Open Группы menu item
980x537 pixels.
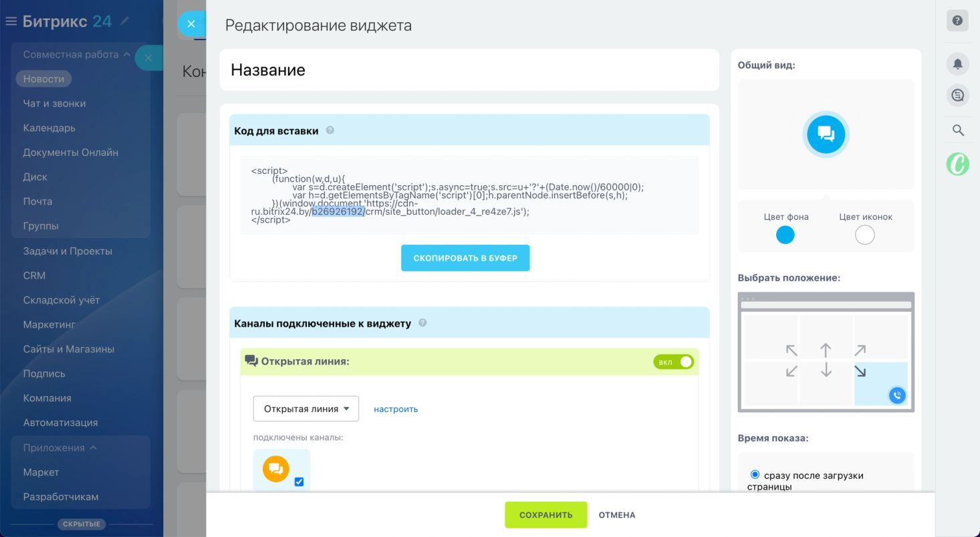point(41,226)
